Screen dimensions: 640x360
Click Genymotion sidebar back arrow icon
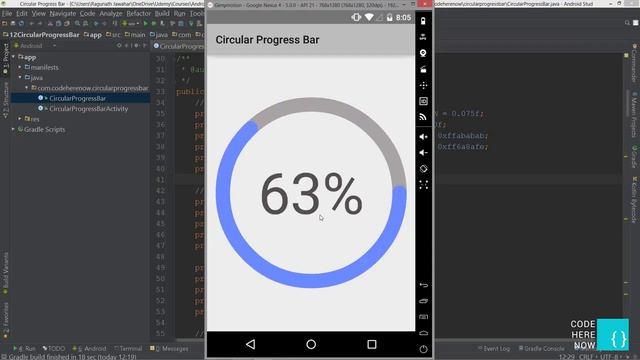tap(423, 285)
